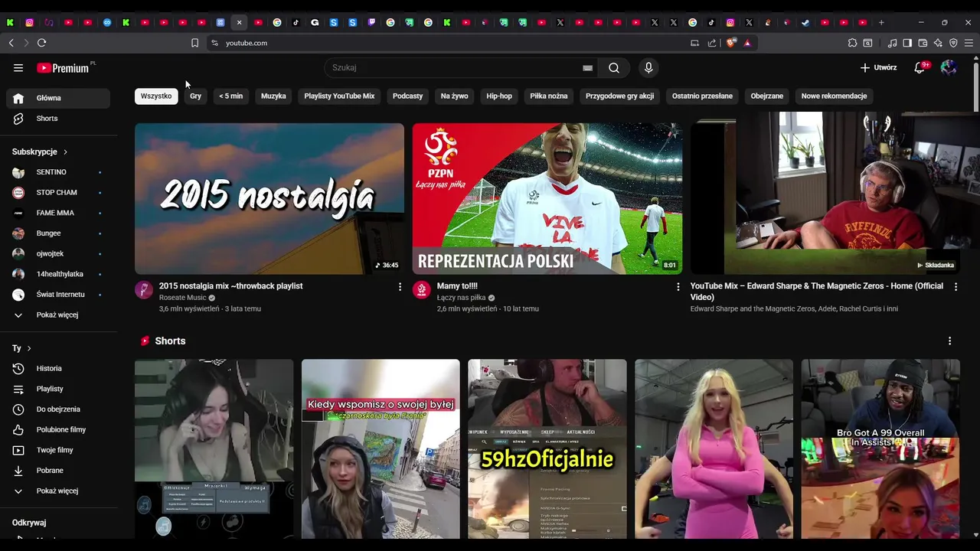
Task: Open the hamburger guide menu
Action: [x=18, y=67]
